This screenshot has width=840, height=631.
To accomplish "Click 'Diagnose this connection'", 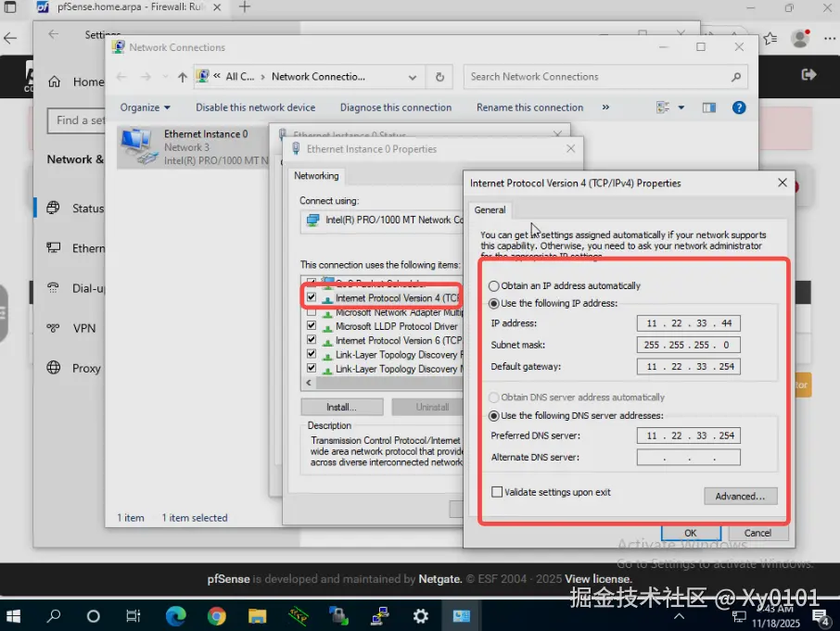I will pos(396,107).
